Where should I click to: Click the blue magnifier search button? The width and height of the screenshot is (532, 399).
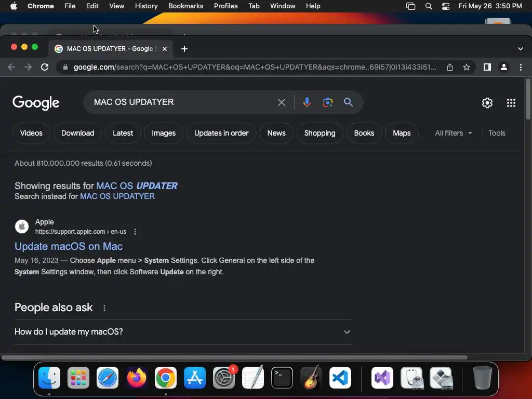pyautogui.click(x=348, y=102)
